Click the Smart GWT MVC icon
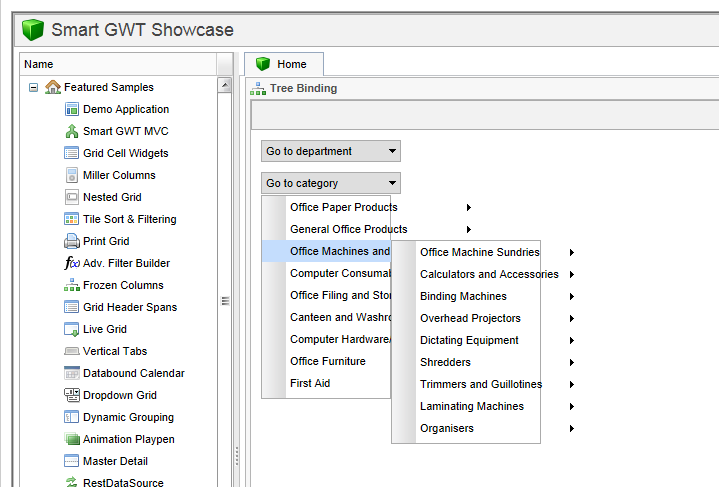This screenshot has height=487, width=719. [71, 131]
